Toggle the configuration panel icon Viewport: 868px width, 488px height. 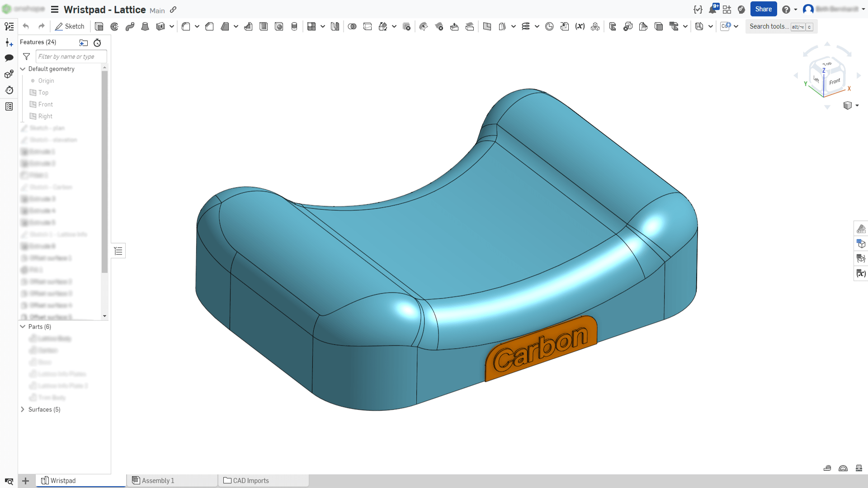(x=861, y=244)
